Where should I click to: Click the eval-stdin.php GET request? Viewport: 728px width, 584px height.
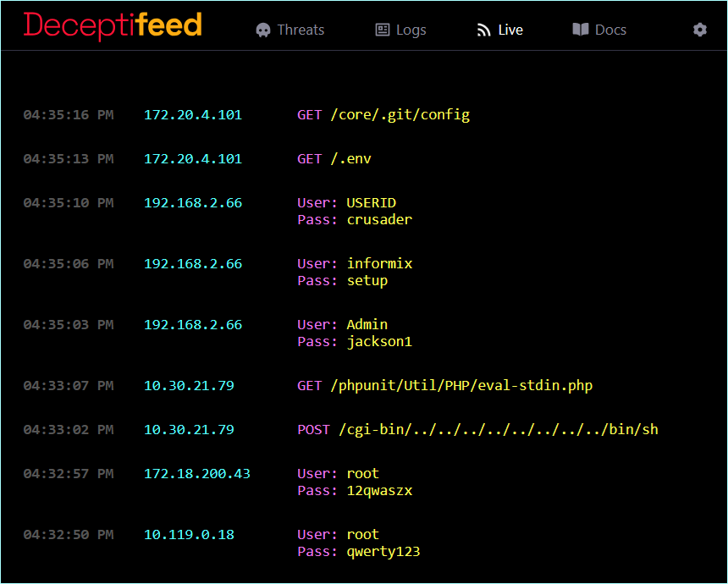tap(444, 386)
